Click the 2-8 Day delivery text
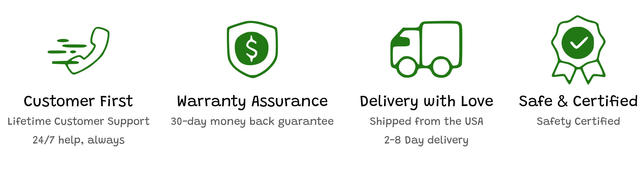 tap(426, 140)
